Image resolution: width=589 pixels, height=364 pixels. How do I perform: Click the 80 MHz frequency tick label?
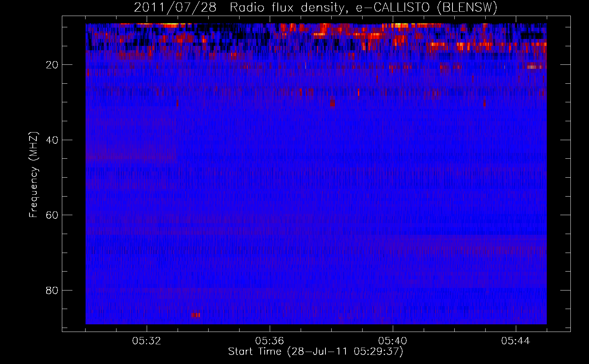52,290
